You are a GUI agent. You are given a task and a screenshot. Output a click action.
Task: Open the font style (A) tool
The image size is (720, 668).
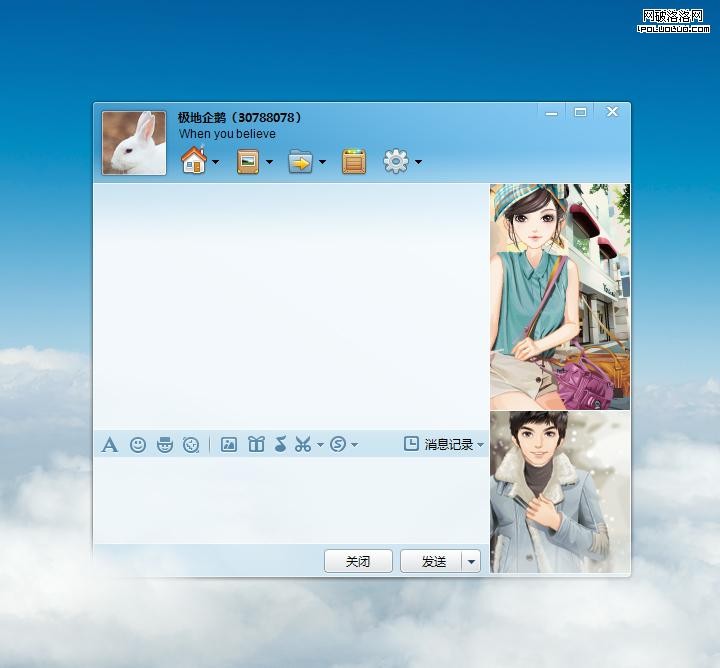coord(110,445)
